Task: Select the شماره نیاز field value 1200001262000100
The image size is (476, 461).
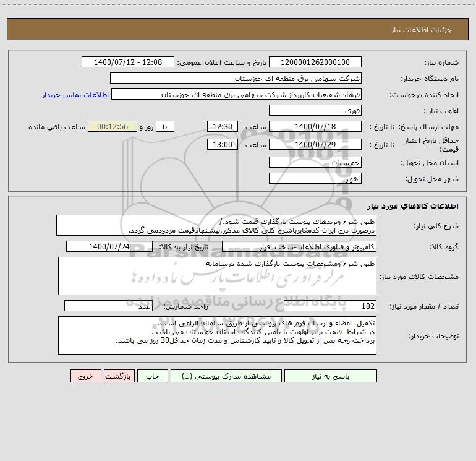Action: (x=315, y=62)
